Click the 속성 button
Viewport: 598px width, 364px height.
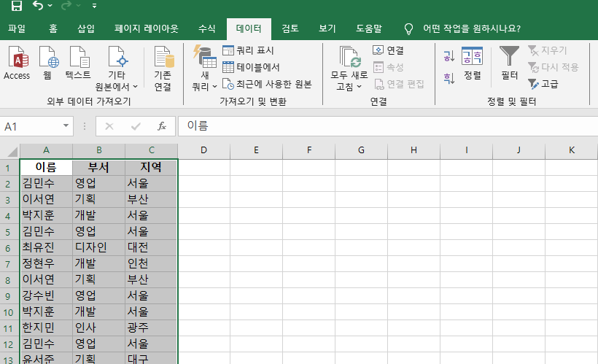point(388,67)
